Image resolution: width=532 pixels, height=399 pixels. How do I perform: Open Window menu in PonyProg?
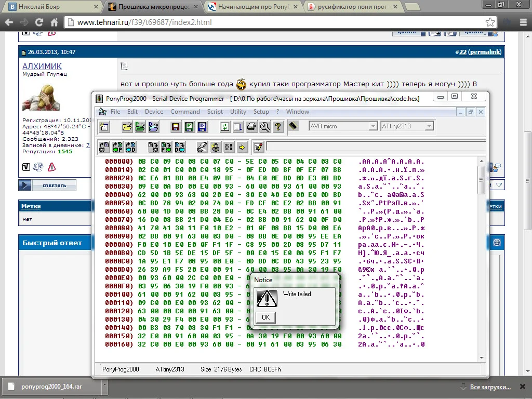point(298,112)
